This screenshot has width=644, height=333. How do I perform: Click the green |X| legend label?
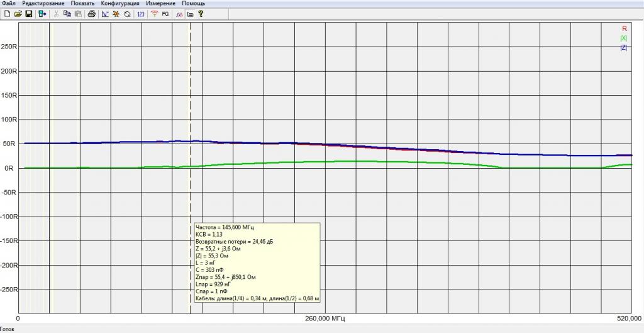623,38
